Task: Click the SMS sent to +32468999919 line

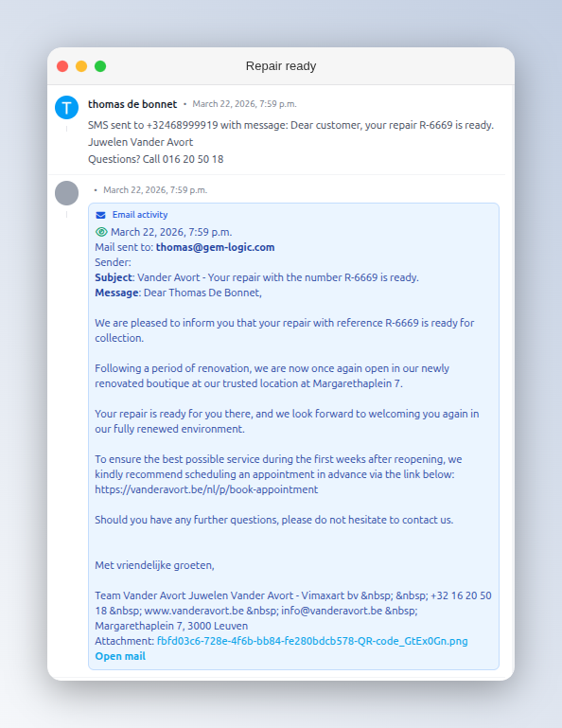Action: coord(291,125)
